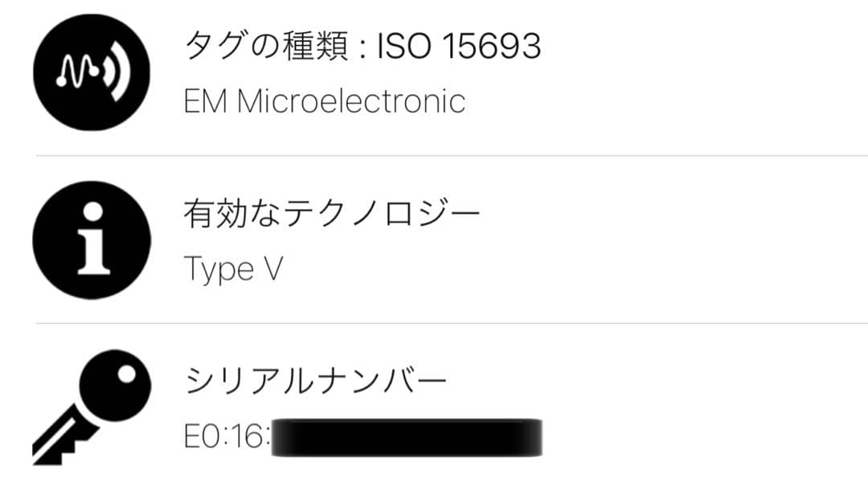The image size is (868, 489).
Task: Select the 'EM Microelectronic' manufacturer text
Action: coord(324,101)
